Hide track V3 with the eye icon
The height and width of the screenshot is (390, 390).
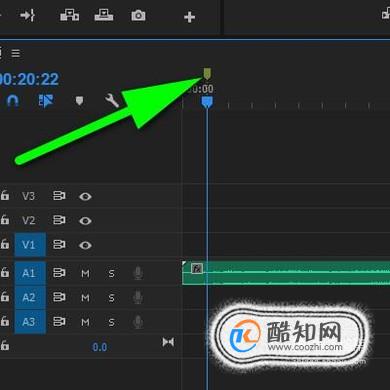click(85, 197)
